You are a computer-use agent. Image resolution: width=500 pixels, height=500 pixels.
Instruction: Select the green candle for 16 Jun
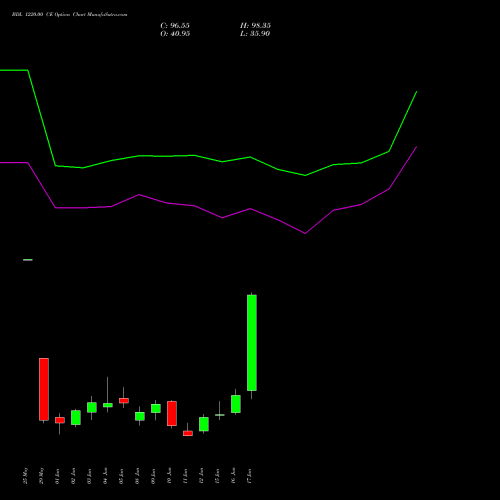[x=236, y=404]
